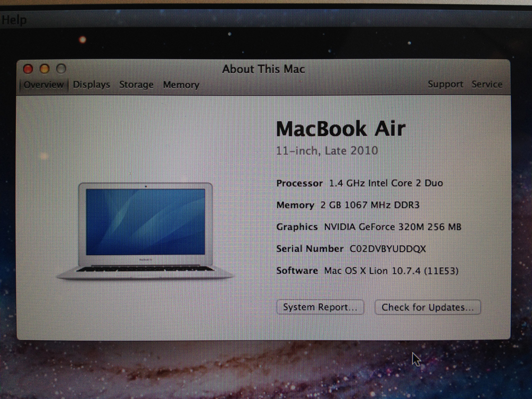Click the NVIDIA GeForce 320M graphics text
Viewport: 532px width, 399px height.
(x=393, y=227)
